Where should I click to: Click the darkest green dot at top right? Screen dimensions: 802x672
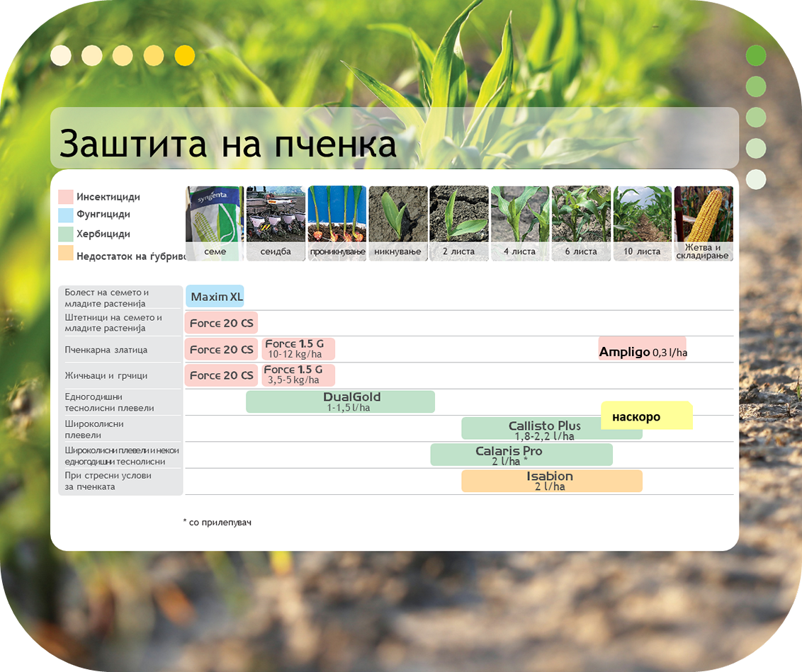[756, 55]
